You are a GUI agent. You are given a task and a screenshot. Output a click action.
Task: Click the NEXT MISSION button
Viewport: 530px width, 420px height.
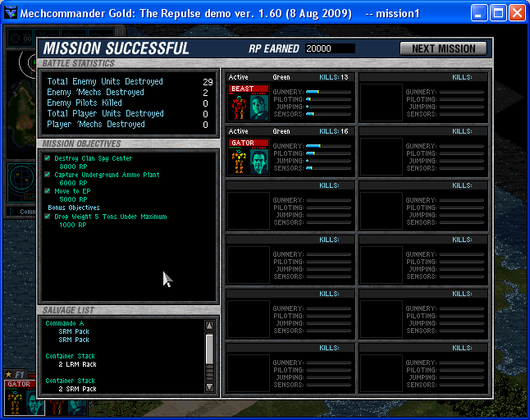[x=443, y=48]
